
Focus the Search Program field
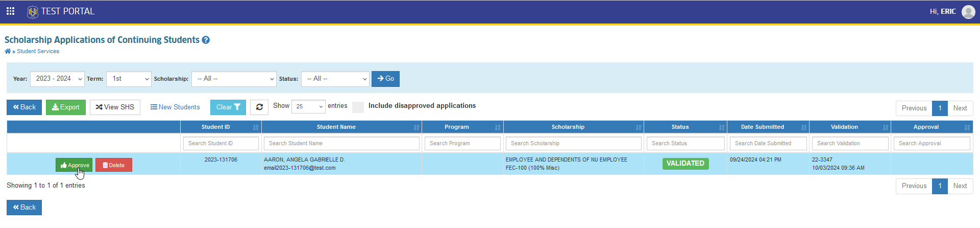(462, 144)
